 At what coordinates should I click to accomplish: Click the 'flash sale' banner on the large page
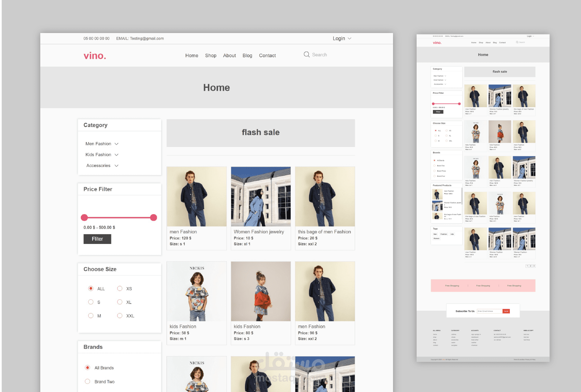click(261, 133)
